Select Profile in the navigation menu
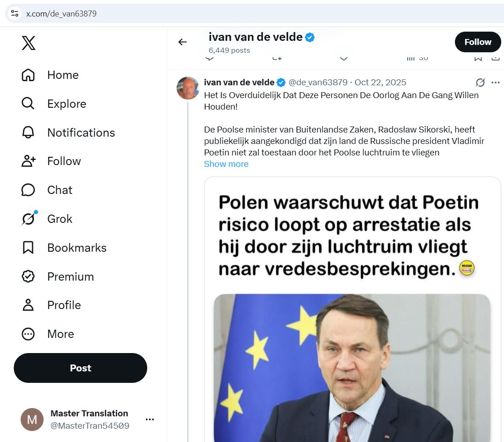The width and height of the screenshot is (504, 442). point(51,305)
